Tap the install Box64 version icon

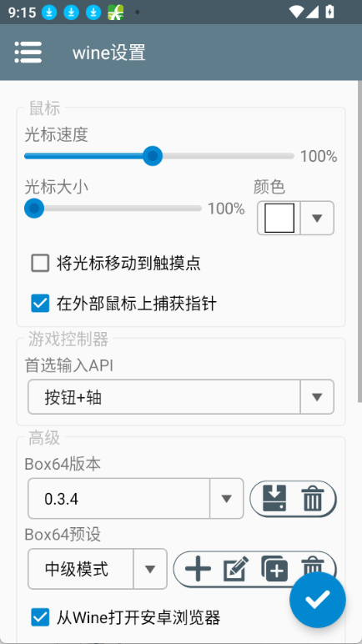click(274, 498)
